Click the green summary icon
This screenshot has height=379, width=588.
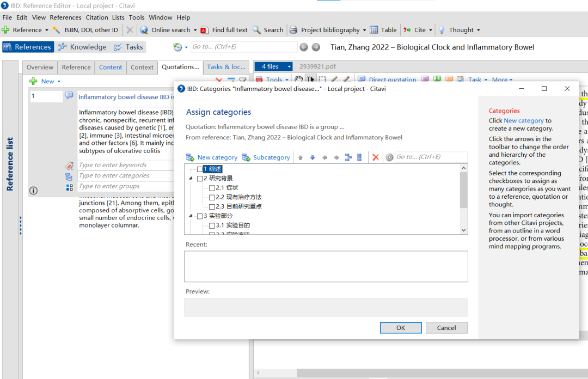click(x=437, y=79)
